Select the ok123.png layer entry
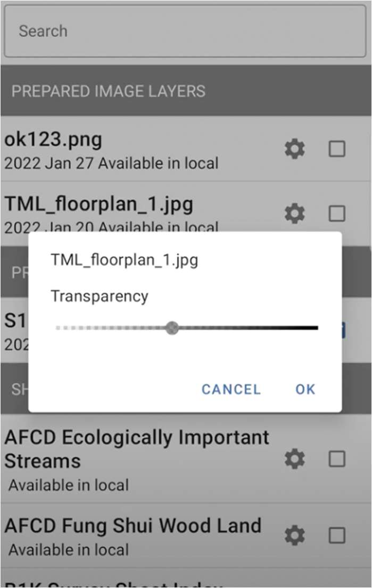Image resolution: width=372 pixels, height=588 pixels. [53, 140]
